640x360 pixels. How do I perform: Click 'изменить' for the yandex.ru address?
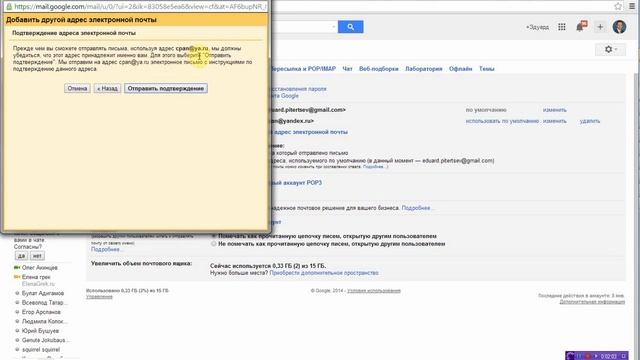click(x=554, y=121)
